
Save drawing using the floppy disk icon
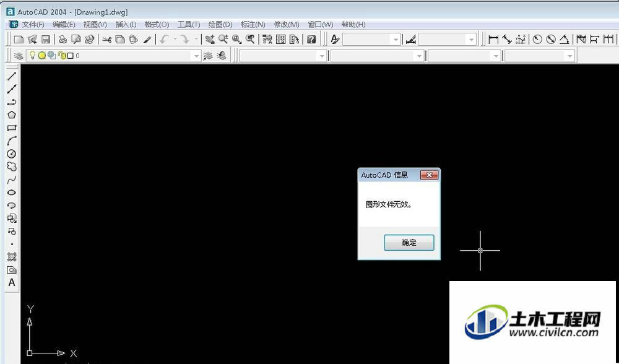tap(46, 39)
